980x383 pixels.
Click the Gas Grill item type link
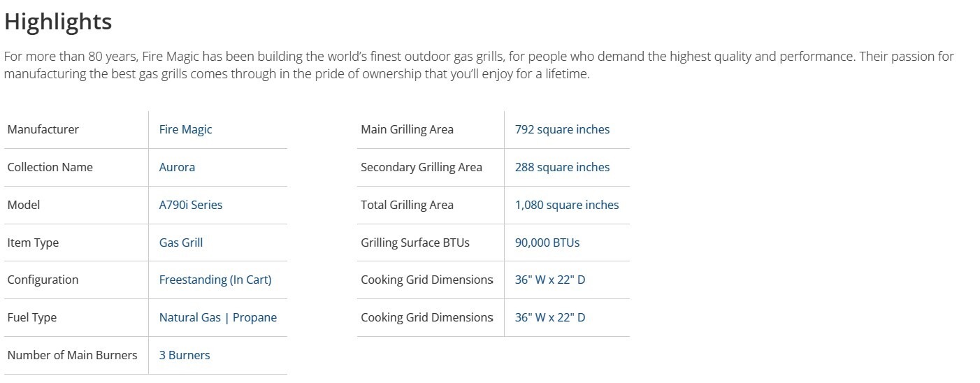(181, 243)
